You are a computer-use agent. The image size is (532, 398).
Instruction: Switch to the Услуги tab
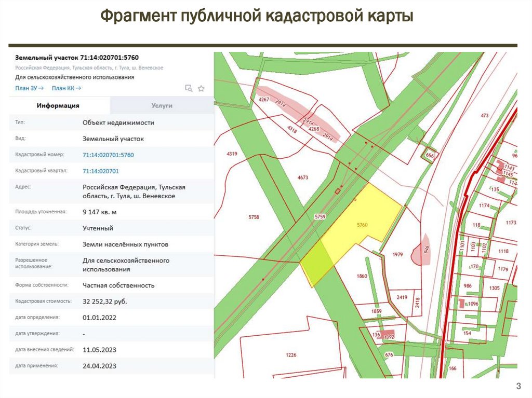coord(162,105)
